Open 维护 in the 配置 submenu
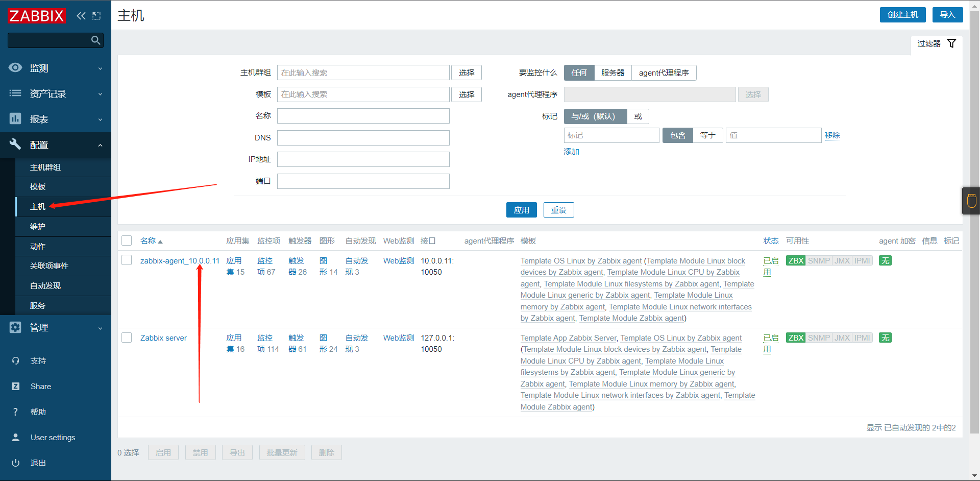This screenshot has width=980, height=481. click(x=63, y=227)
